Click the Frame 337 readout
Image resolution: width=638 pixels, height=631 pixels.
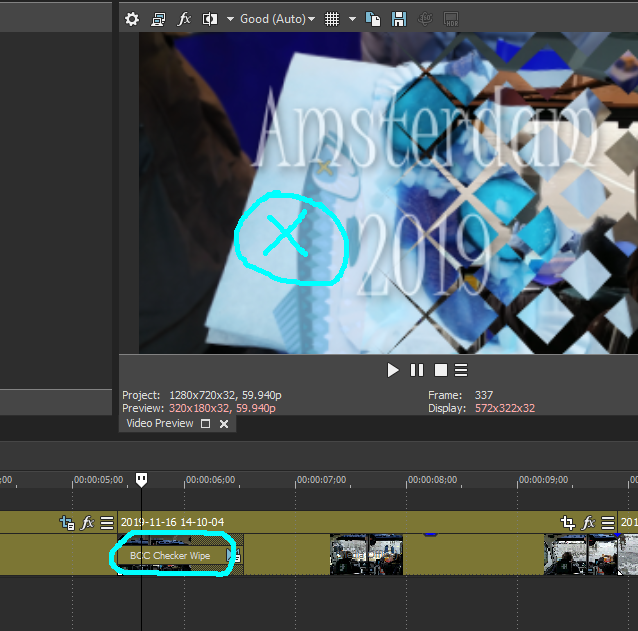(x=461, y=395)
